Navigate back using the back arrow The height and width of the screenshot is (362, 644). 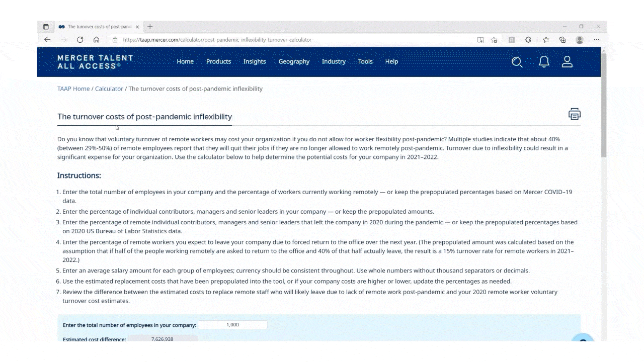coord(47,40)
